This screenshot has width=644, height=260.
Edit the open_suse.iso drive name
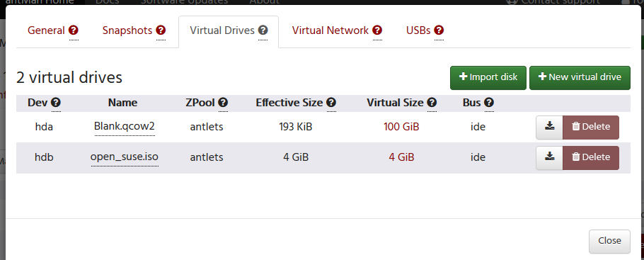click(x=125, y=157)
